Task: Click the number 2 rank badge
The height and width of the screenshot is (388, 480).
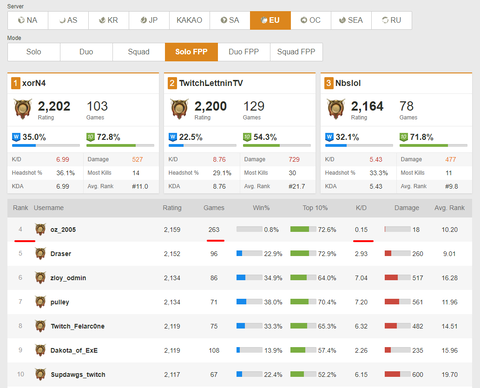Action: coord(172,83)
